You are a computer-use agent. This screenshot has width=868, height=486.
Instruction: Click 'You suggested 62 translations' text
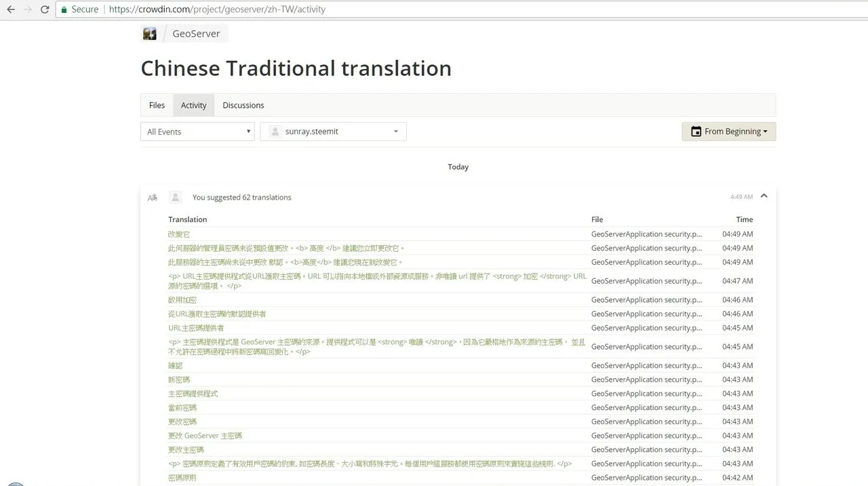click(x=242, y=198)
